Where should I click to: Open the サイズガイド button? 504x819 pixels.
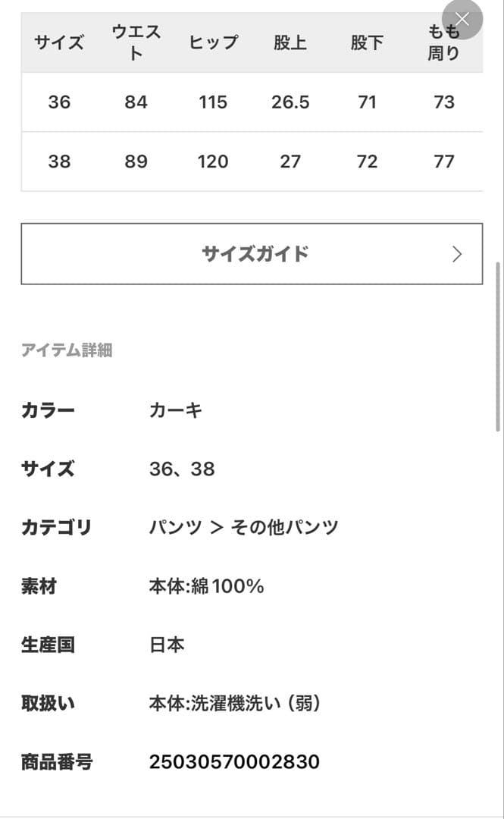(x=252, y=254)
